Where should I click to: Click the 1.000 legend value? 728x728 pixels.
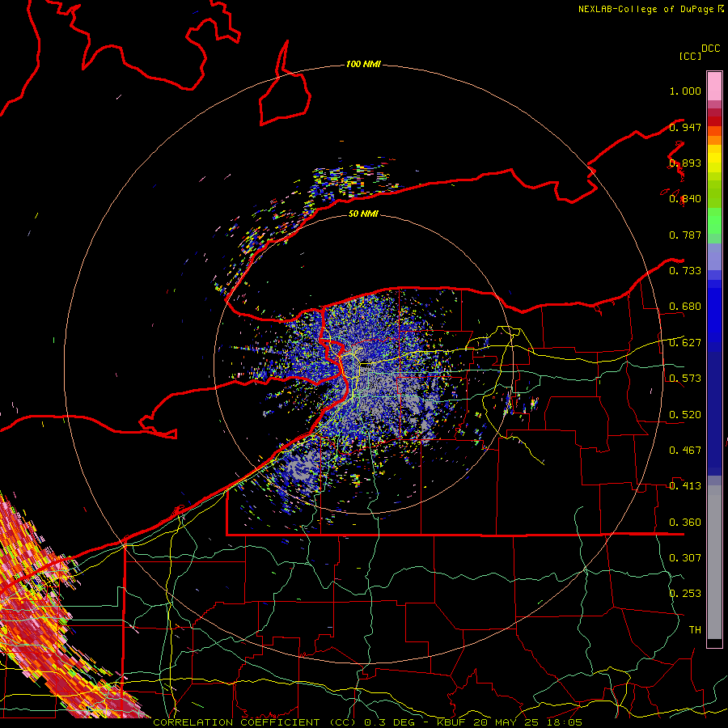pyautogui.click(x=685, y=91)
